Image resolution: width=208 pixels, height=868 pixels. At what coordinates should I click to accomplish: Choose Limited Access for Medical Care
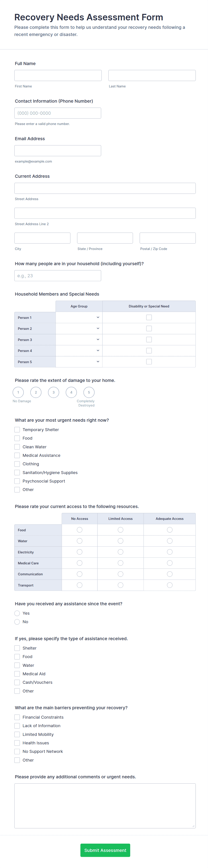click(x=120, y=563)
